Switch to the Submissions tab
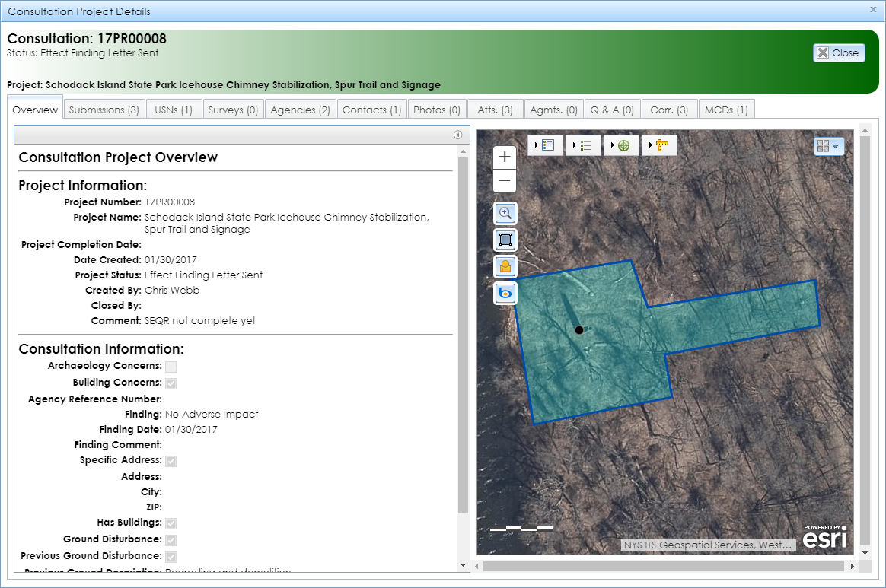Screen dimensions: 886x588 coord(104,109)
